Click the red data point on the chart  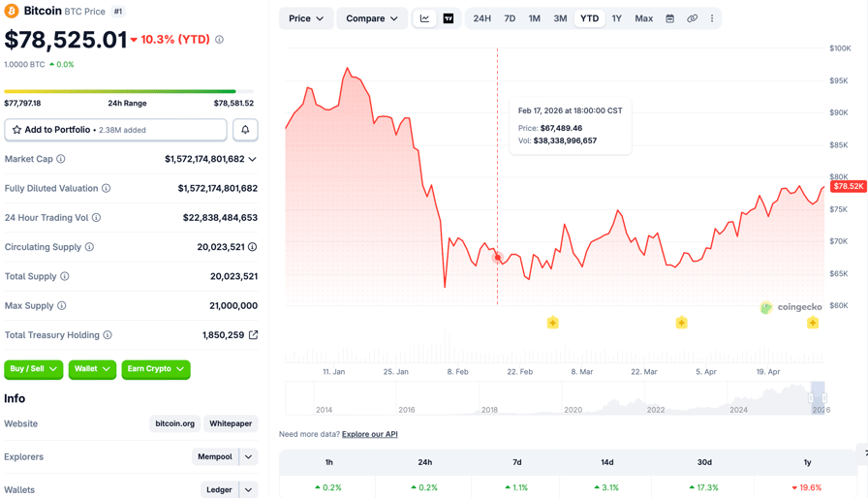(x=497, y=258)
